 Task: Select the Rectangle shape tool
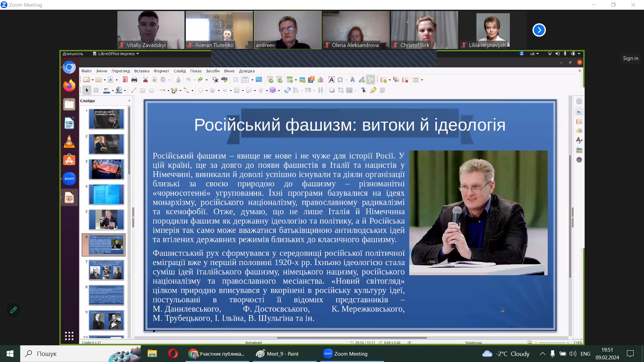point(142,90)
